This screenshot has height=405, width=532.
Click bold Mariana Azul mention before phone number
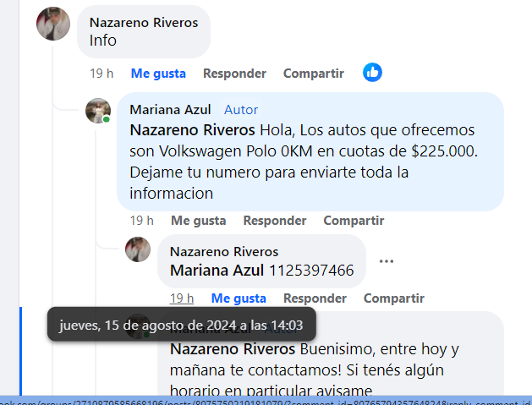point(217,271)
